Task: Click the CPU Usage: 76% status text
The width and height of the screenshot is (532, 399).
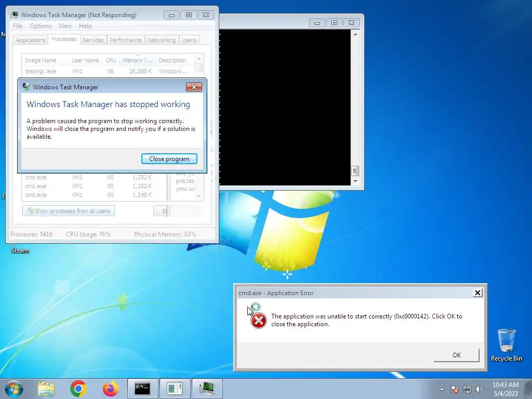Action: (88, 234)
